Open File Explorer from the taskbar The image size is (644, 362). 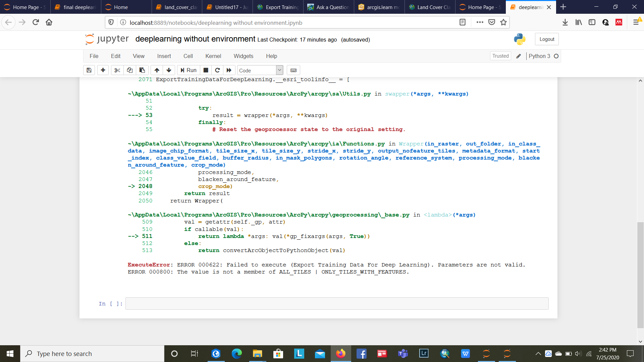pyautogui.click(x=257, y=354)
